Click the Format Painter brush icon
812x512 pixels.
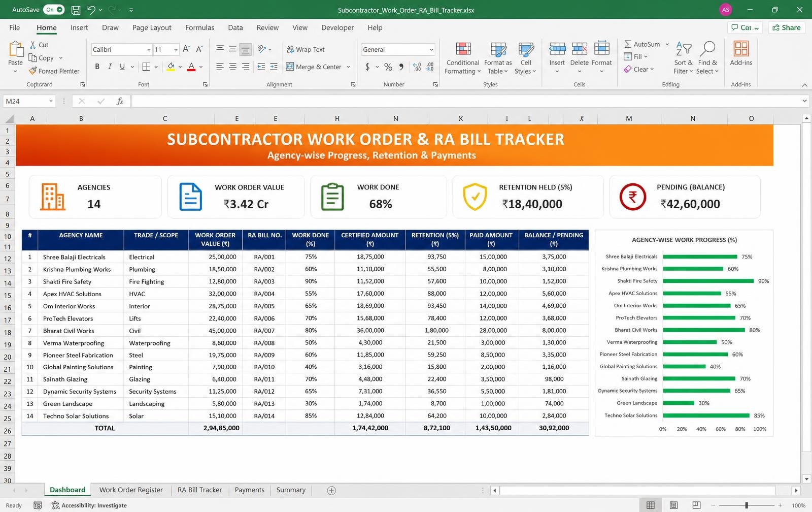coord(33,71)
